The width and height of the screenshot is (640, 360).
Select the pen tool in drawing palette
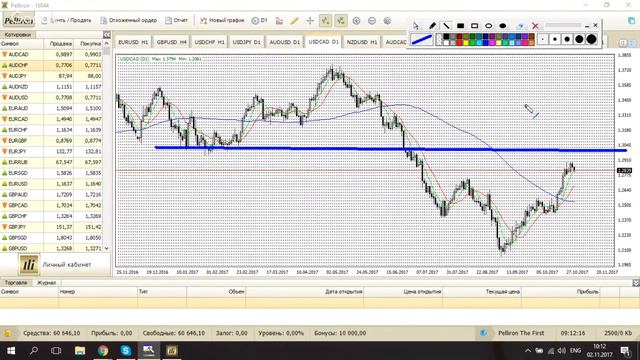coord(432,26)
